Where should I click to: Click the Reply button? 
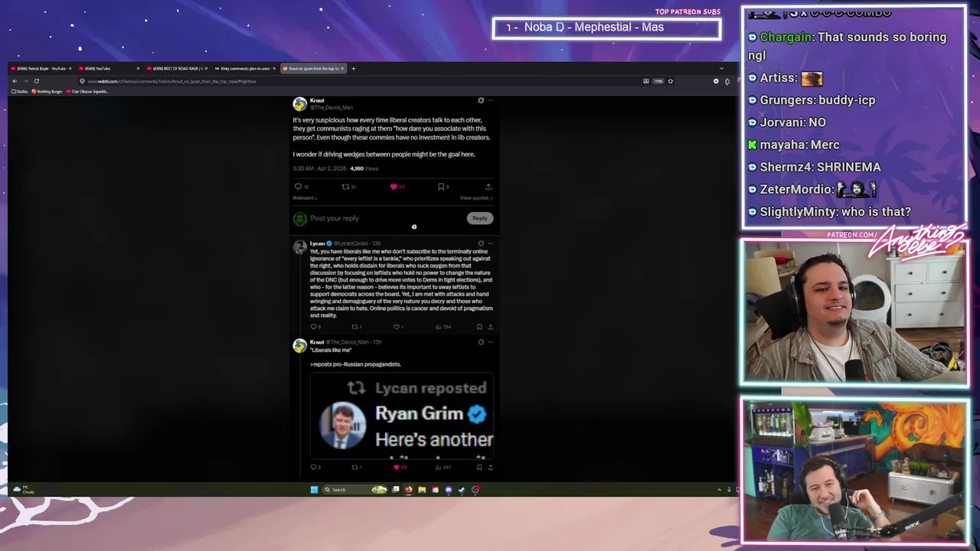[x=480, y=218]
